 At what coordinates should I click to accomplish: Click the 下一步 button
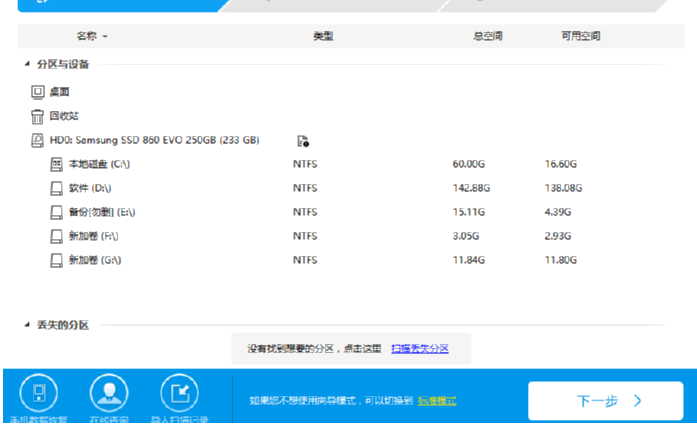pyautogui.click(x=605, y=401)
